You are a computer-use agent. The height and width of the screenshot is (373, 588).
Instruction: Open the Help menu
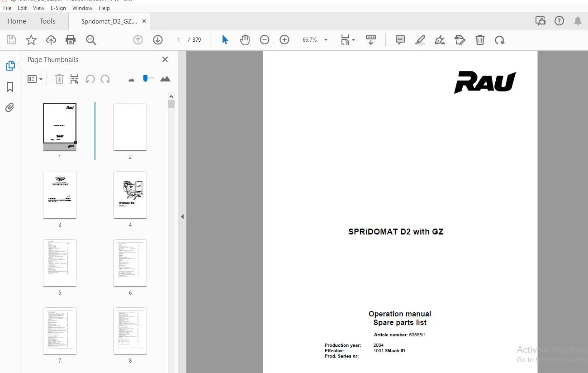click(104, 8)
